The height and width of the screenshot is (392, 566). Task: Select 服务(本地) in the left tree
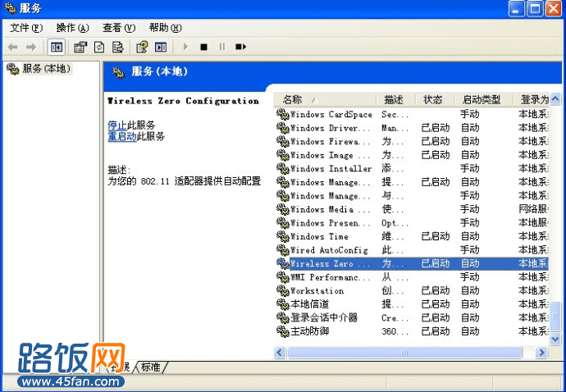click(46, 68)
